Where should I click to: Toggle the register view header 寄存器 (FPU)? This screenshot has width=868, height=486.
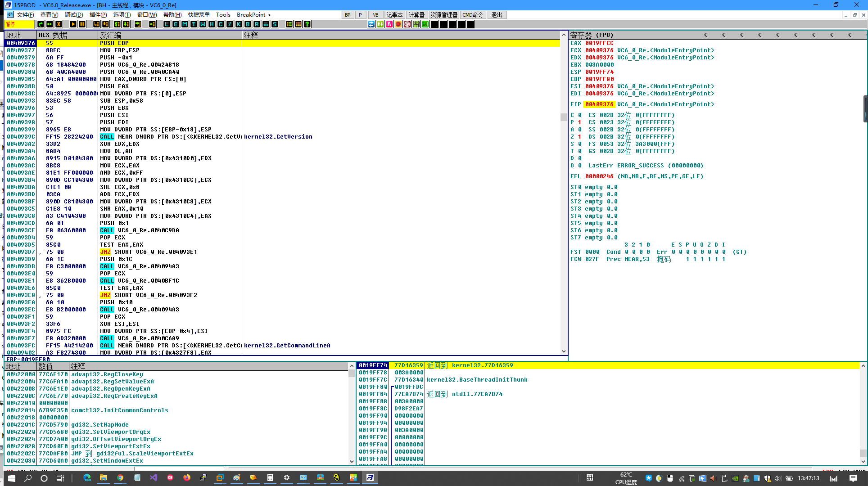591,35
